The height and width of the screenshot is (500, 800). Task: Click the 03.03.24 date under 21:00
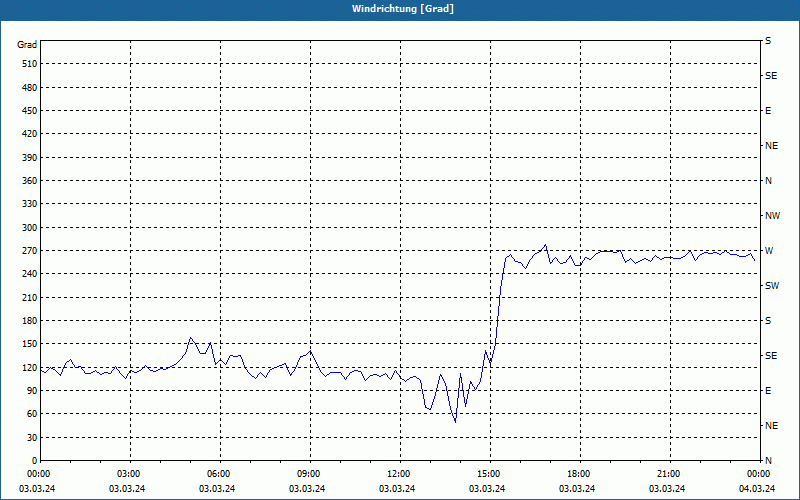click(x=667, y=489)
